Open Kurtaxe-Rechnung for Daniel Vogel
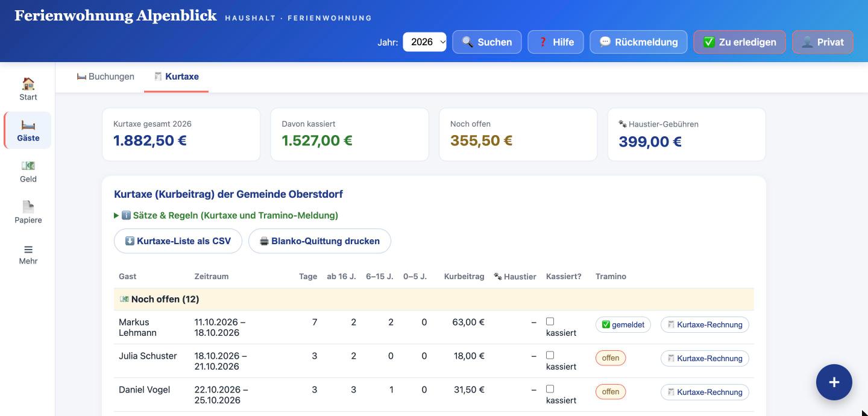 705,392
